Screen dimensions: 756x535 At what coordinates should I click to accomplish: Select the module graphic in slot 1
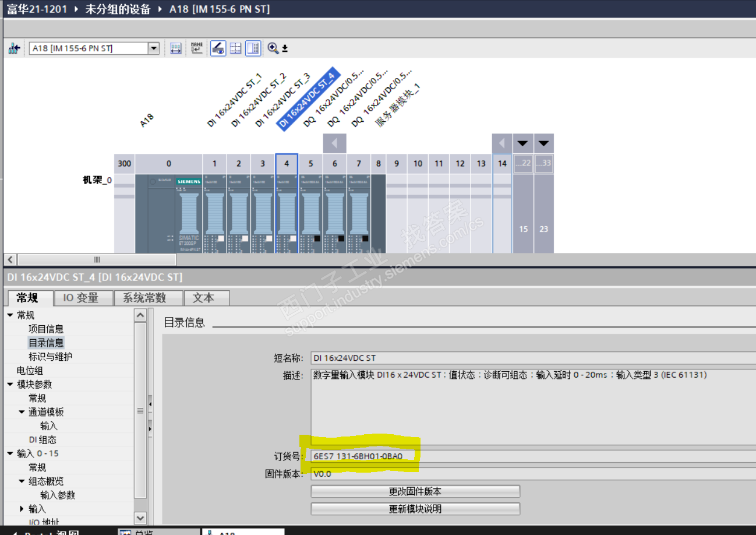214,213
